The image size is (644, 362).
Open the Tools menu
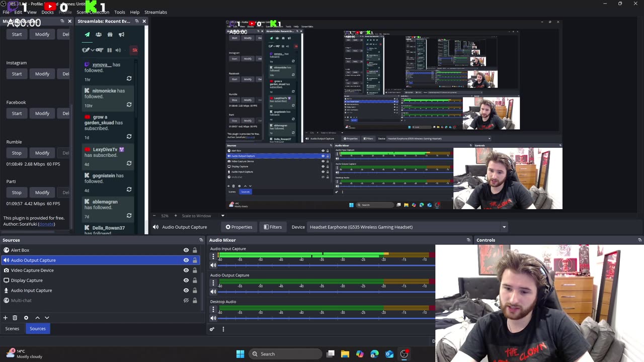[120, 12]
